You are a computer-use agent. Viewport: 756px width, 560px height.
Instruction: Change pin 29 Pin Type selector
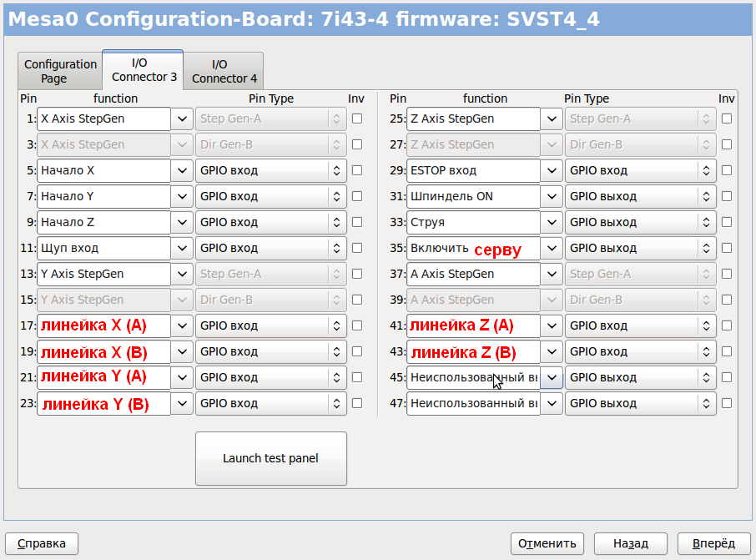[x=640, y=170]
